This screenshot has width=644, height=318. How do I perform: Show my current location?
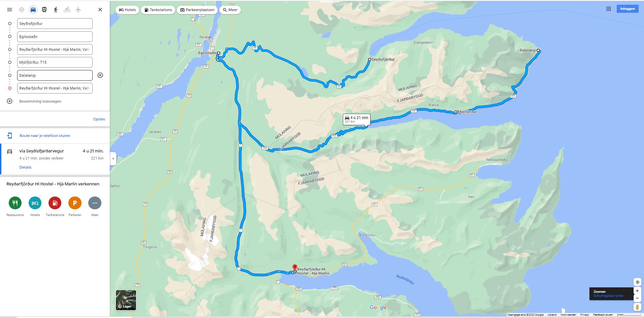(637, 282)
